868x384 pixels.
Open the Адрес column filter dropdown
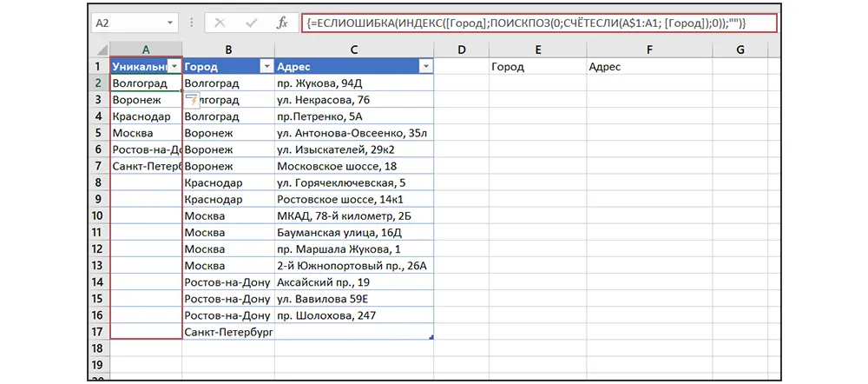424,67
